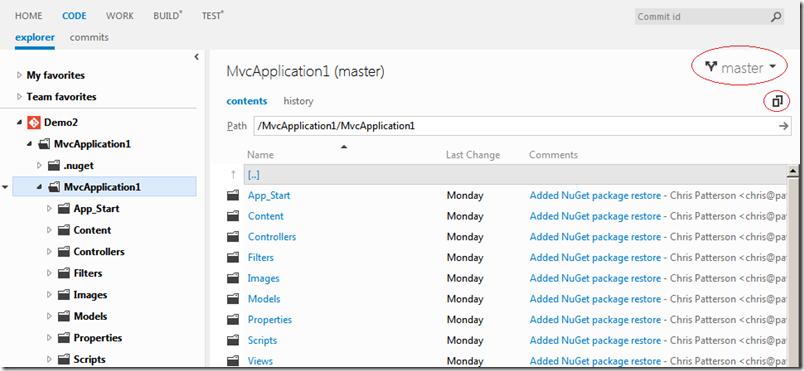Click the up arrow parent folder icon
The image size is (804, 371).
coord(233,175)
